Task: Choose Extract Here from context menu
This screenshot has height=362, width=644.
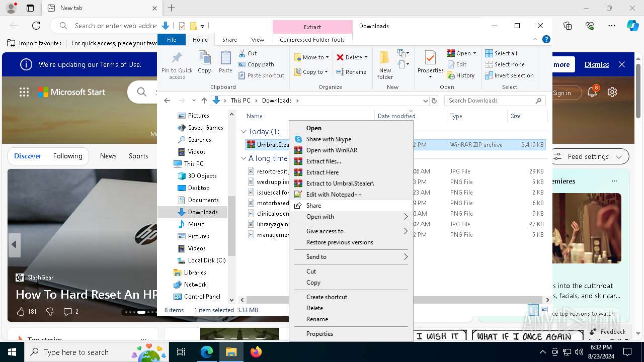Action: point(351,172)
